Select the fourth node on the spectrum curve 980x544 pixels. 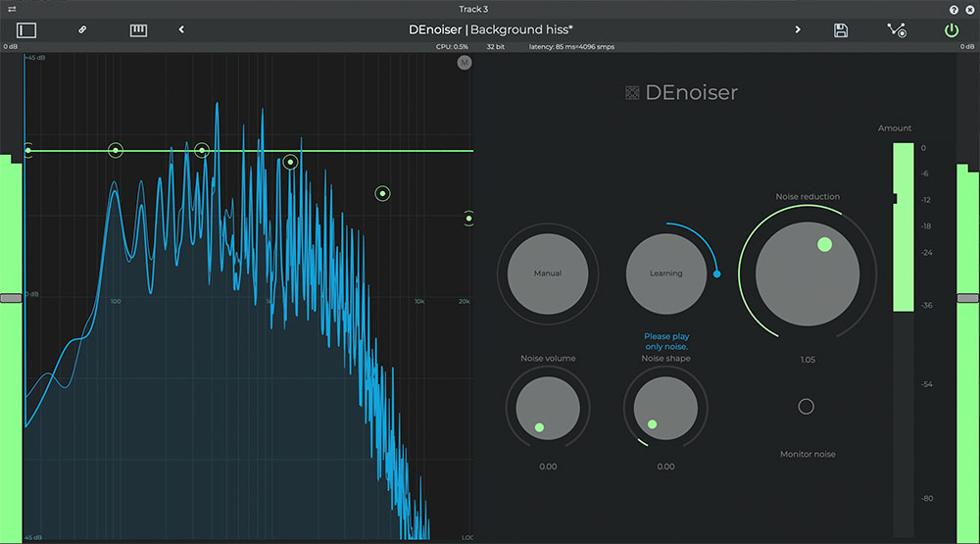290,163
